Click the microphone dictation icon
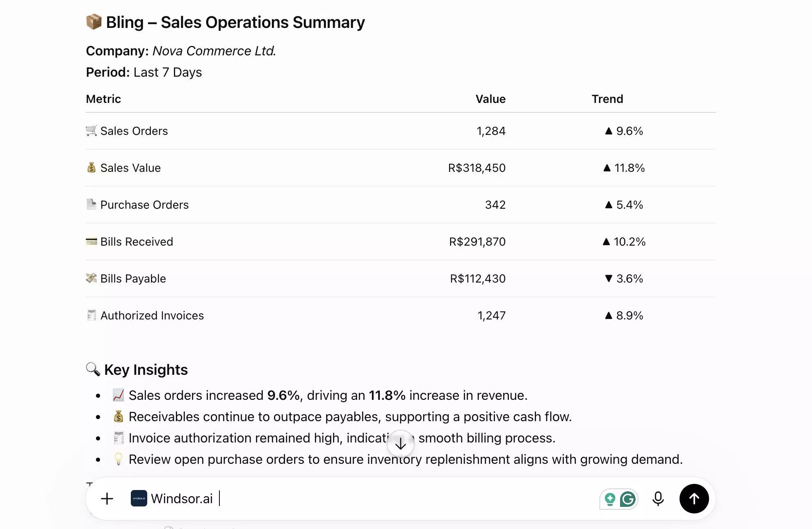The height and width of the screenshot is (529, 812). (x=658, y=499)
